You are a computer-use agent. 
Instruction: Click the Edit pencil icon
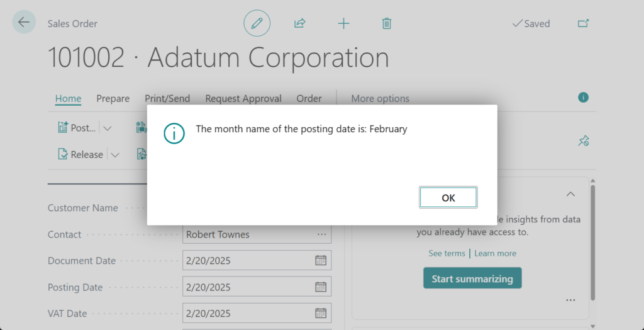(257, 23)
